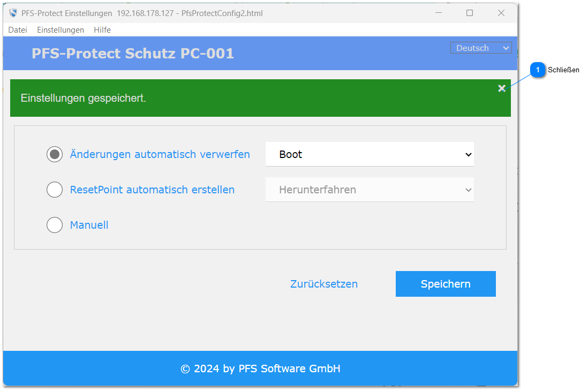This screenshot has height=391, width=588.
Task: Click the chevron on the Boot selector
Action: pyautogui.click(x=469, y=154)
